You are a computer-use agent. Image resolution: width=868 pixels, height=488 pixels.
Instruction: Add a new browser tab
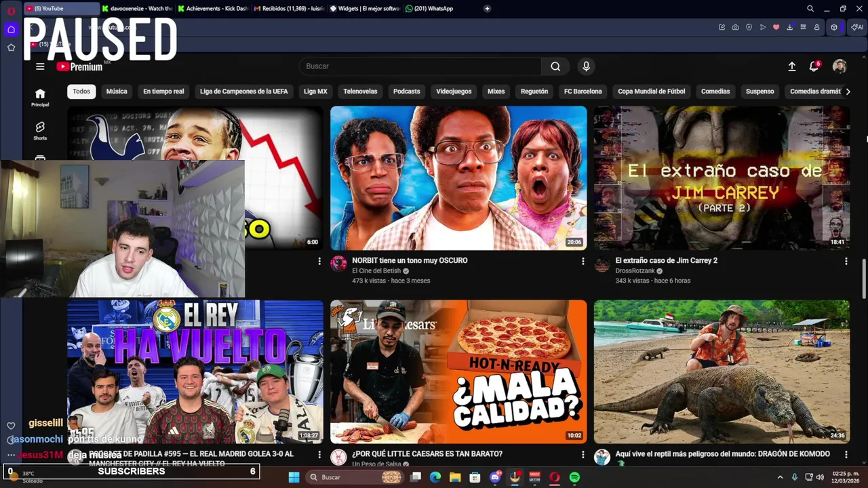click(487, 9)
